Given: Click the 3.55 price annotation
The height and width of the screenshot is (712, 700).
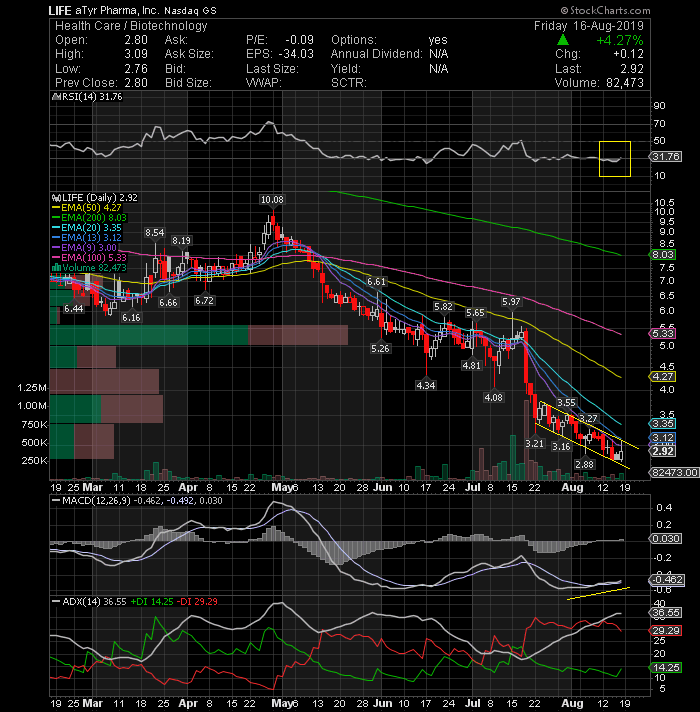Looking at the screenshot, I should pos(566,402).
